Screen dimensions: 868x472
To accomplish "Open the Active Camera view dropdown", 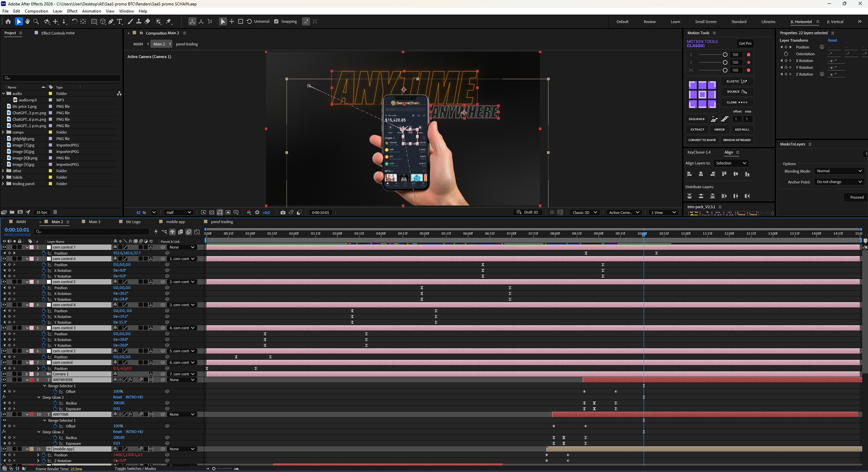I will click(624, 212).
